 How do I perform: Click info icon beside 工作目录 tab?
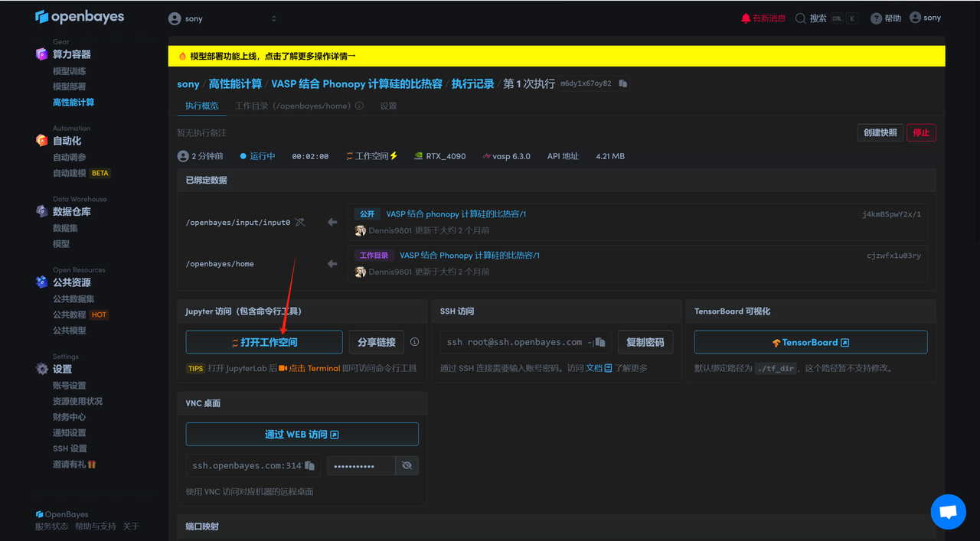point(360,106)
